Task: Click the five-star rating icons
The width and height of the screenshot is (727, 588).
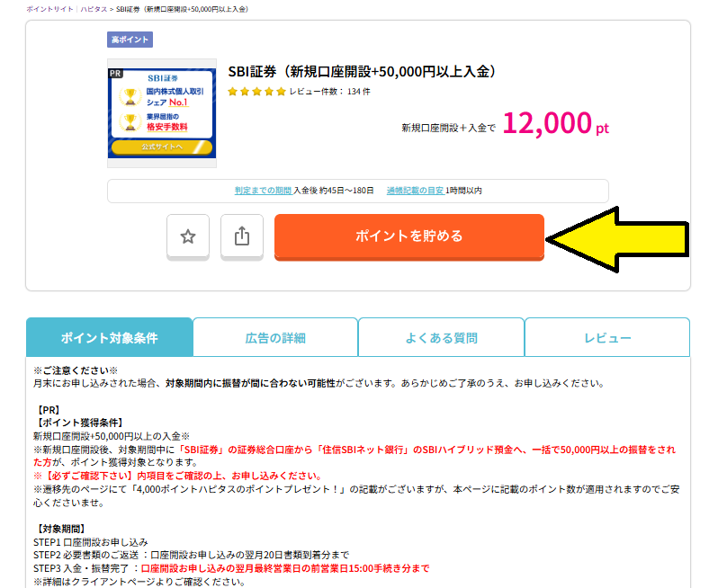Action: (256, 92)
